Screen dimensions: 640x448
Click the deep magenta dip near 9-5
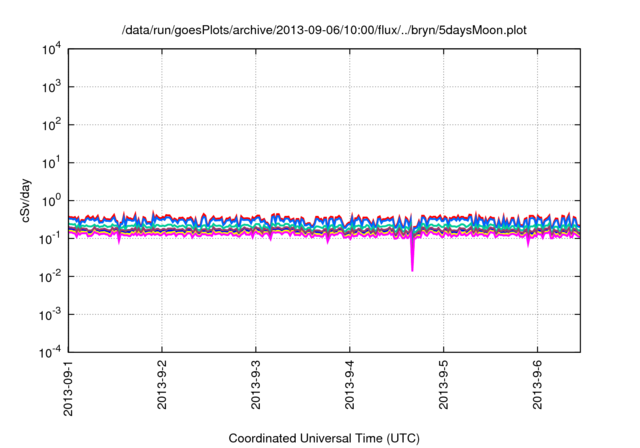point(412,255)
